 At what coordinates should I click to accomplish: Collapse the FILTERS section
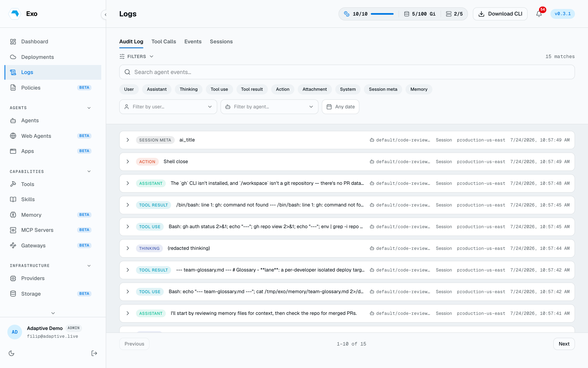click(137, 56)
